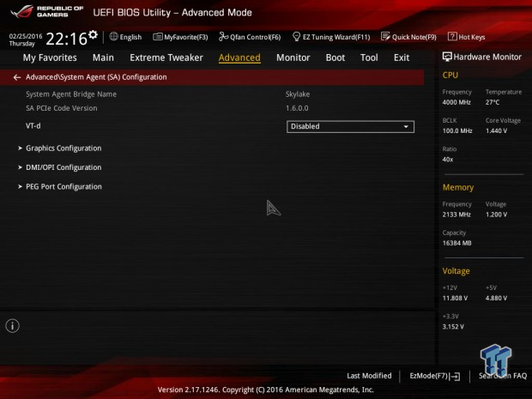Click the Hot Keys question mark icon
The image size is (532, 399).
coord(452,36)
